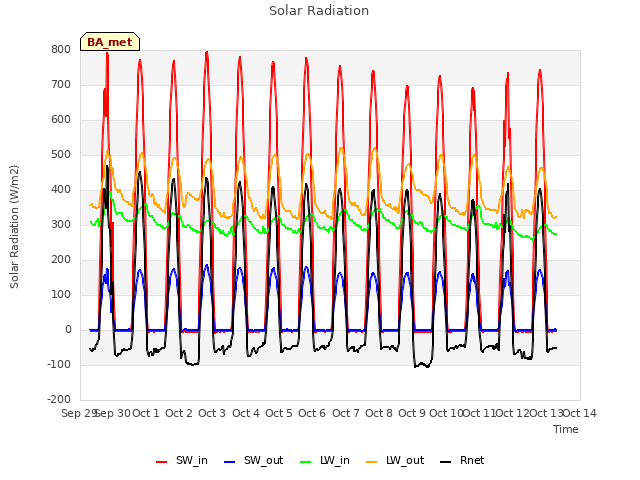Click the Oct 6 x-axis tick label
This screenshot has height=480, width=640.
pyautogui.click(x=312, y=413)
